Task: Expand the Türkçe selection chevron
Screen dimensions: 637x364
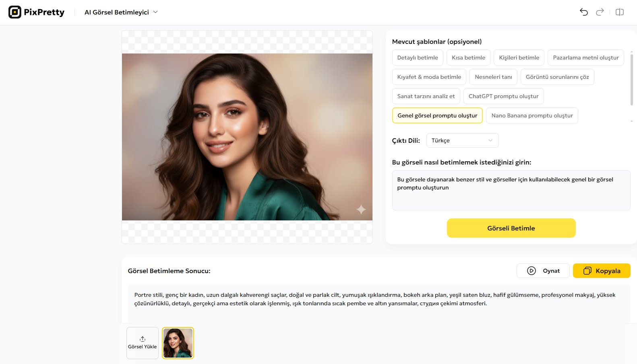Action: pyautogui.click(x=490, y=140)
